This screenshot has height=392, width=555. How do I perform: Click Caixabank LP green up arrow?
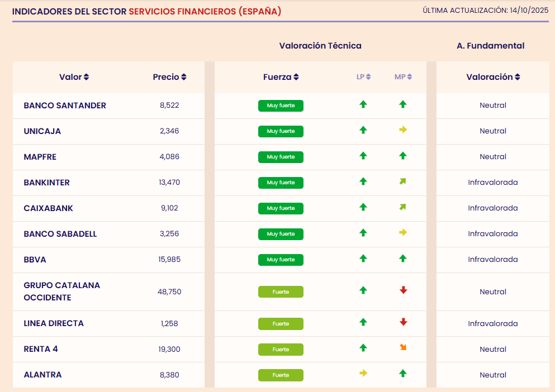pyautogui.click(x=363, y=207)
